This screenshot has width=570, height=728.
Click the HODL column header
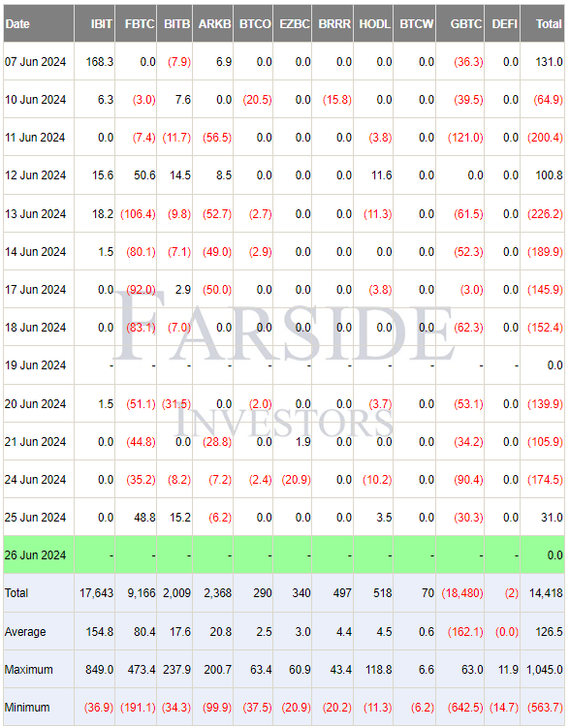pyautogui.click(x=373, y=23)
